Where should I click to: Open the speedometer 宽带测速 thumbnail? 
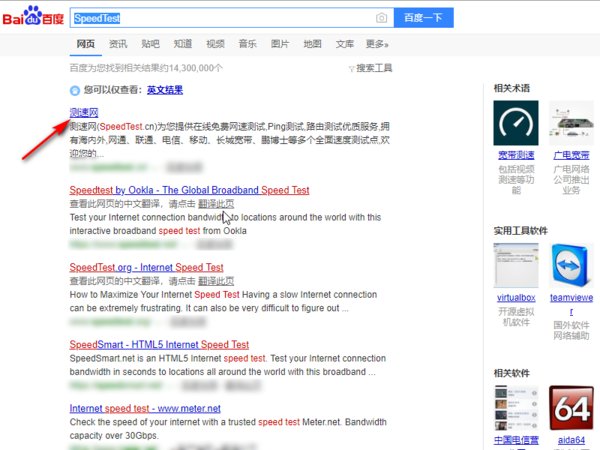pos(515,123)
